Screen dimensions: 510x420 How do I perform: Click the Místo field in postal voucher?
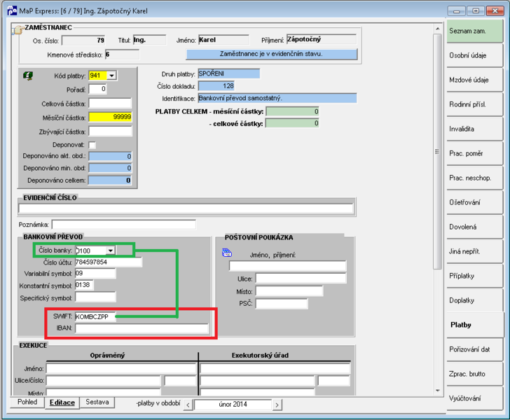289,291
